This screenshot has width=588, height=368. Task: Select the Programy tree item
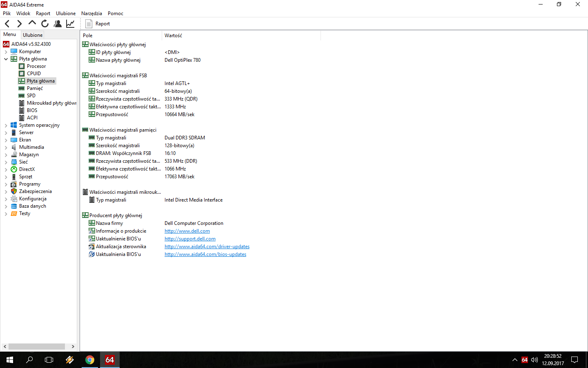[30, 184]
